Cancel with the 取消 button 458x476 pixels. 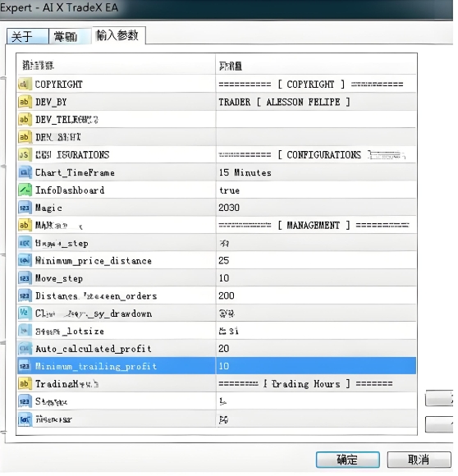419,460
